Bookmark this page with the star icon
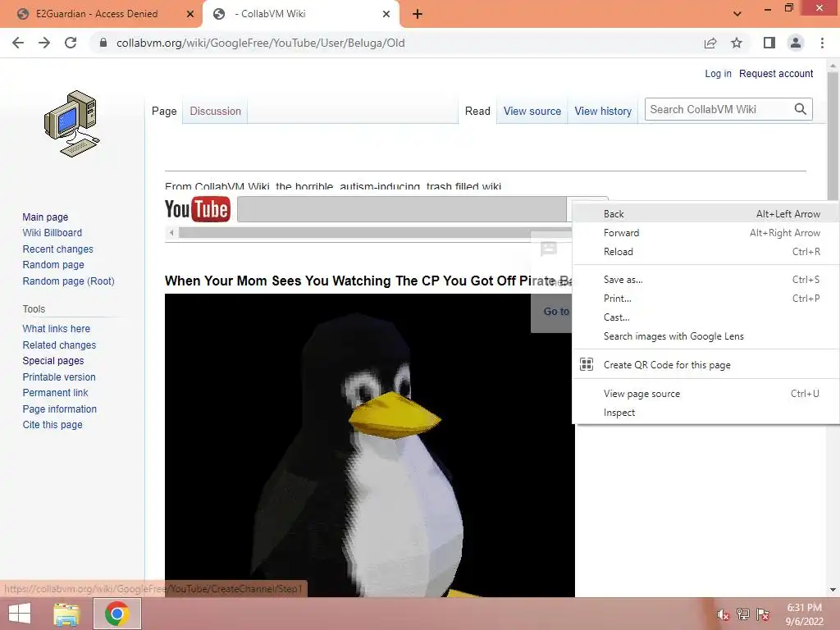 (737, 43)
